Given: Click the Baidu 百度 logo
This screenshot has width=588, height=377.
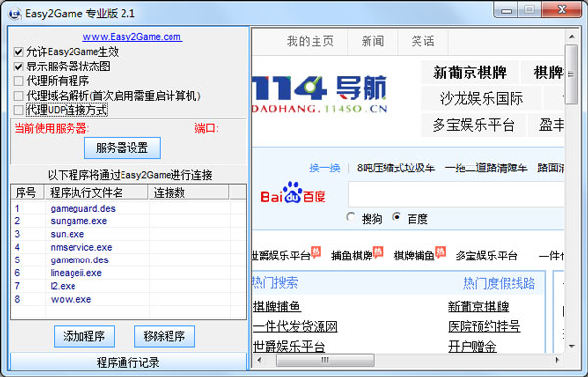Looking at the screenshot, I should [293, 193].
